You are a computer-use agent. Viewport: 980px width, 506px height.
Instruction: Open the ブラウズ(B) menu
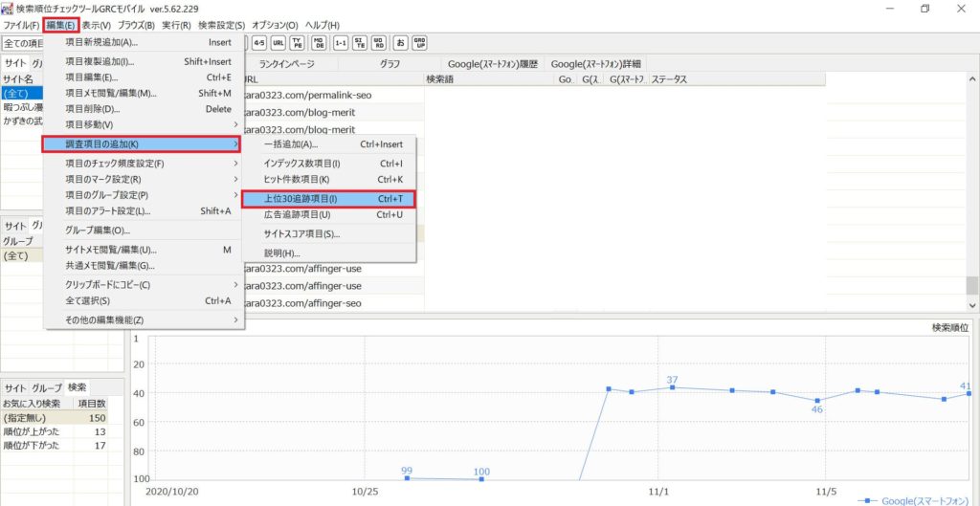coord(136,26)
